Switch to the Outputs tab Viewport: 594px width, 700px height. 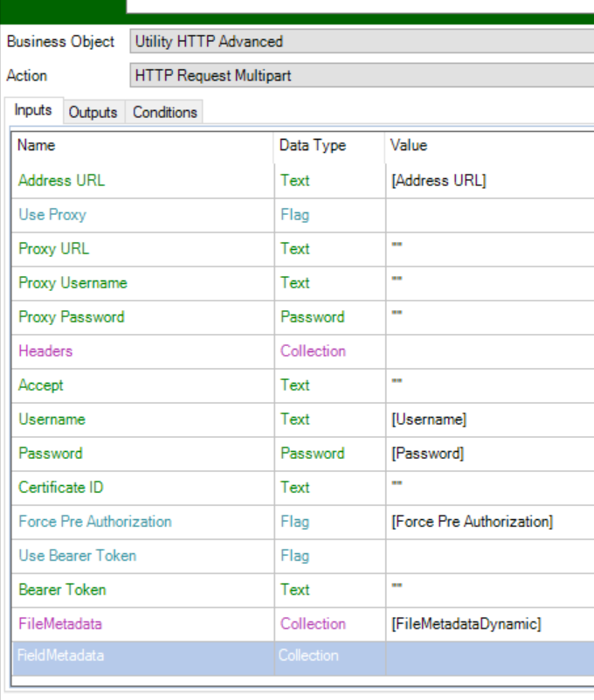click(93, 112)
